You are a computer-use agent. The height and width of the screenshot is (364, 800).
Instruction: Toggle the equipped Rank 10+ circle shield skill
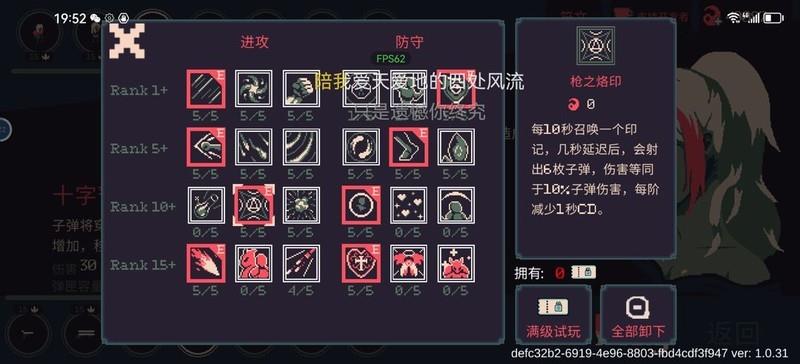click(361, 205)
